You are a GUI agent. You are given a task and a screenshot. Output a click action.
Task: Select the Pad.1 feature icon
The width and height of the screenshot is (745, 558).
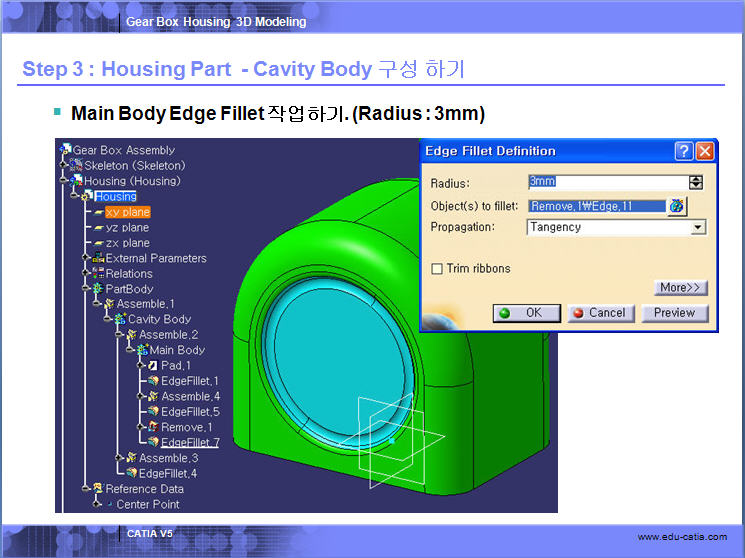[x=153, y=366]
